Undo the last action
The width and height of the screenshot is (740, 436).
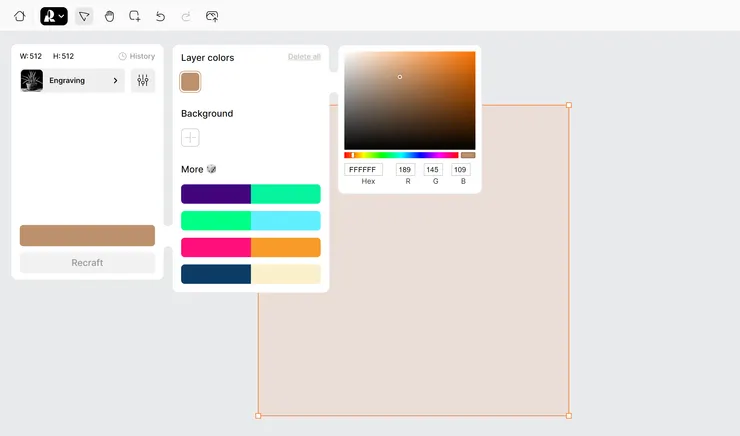[x=160, y=17]
